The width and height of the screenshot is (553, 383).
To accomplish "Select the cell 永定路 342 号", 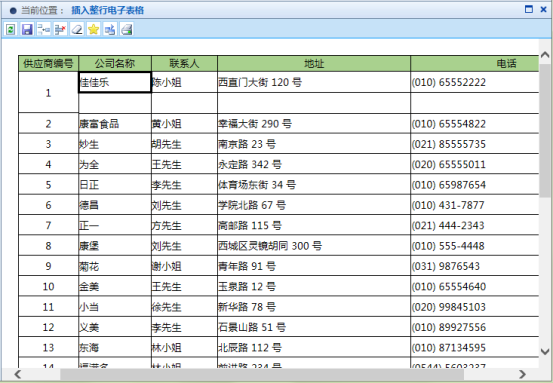I will click(x=314, y=164).
